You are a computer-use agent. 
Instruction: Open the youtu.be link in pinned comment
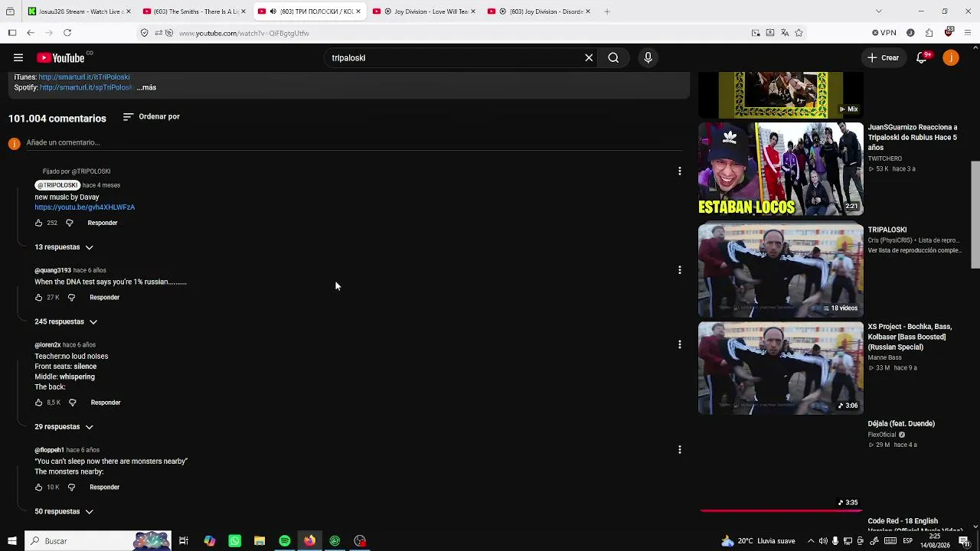click(84, 207)
